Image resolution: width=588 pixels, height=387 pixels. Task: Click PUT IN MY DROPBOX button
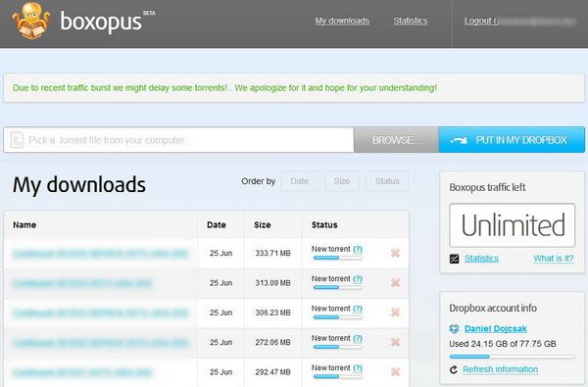[512, 140]
